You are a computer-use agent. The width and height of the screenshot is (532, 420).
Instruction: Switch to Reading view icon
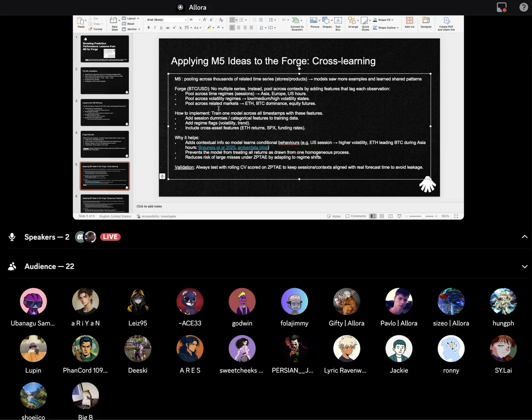(x=391, y=216)
